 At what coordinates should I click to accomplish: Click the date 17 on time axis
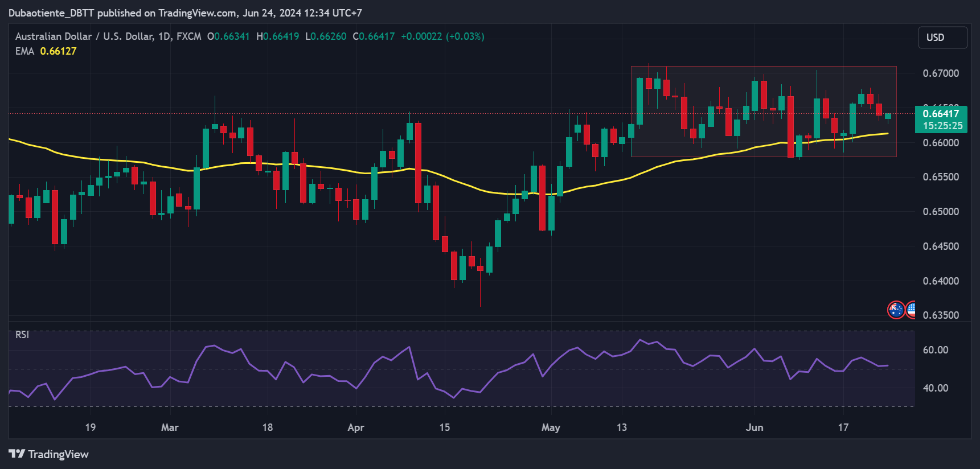pyautogui.click(x=843, y=427)
